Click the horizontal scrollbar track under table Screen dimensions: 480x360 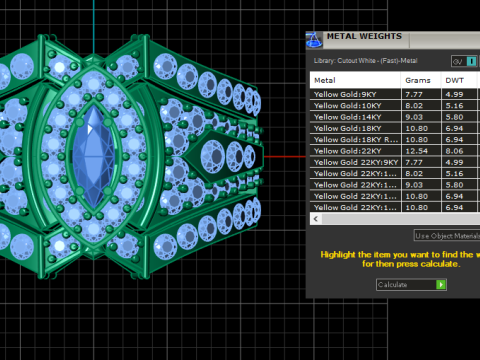[401, 219]
